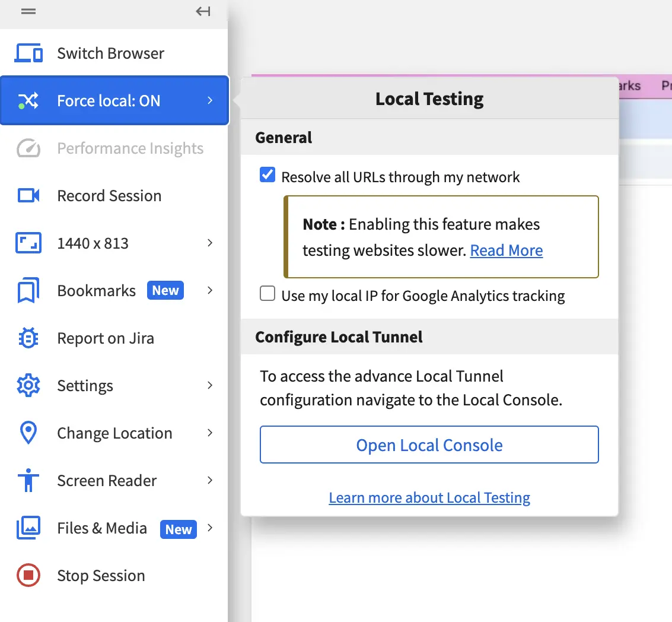The image size is (672, 622).
Task: Click the Settings gear icon
Action: (x=28, y=385)
